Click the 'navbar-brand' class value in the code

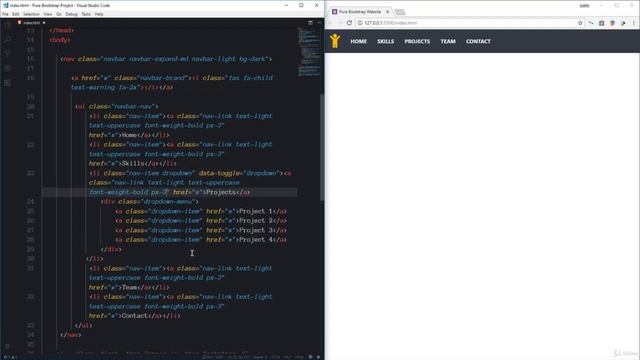(164, 78)
